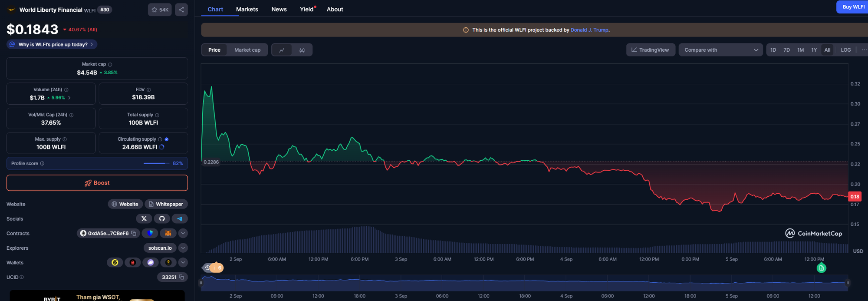Click the #30 rank badge

pyautogui.click(x=105, y=10)
